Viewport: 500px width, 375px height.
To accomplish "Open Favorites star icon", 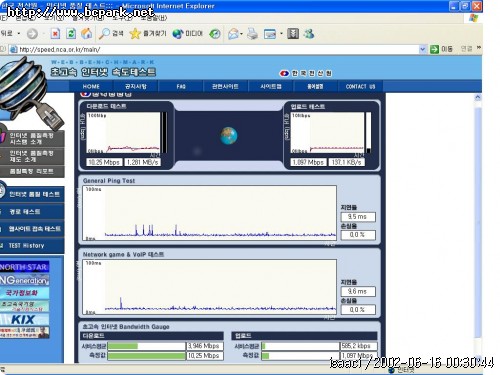I will (135, 34).
